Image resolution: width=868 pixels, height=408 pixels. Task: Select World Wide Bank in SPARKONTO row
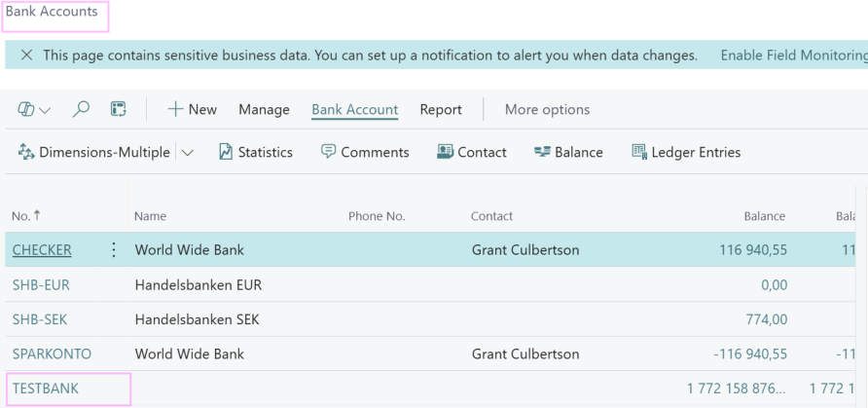coord(190,353)
